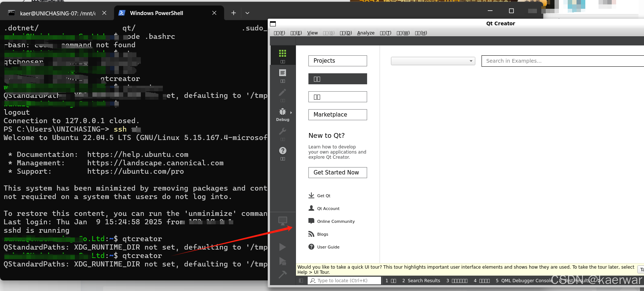
Task: Open the (W) menu in Qt Creator
Action: tap(403, 33)
